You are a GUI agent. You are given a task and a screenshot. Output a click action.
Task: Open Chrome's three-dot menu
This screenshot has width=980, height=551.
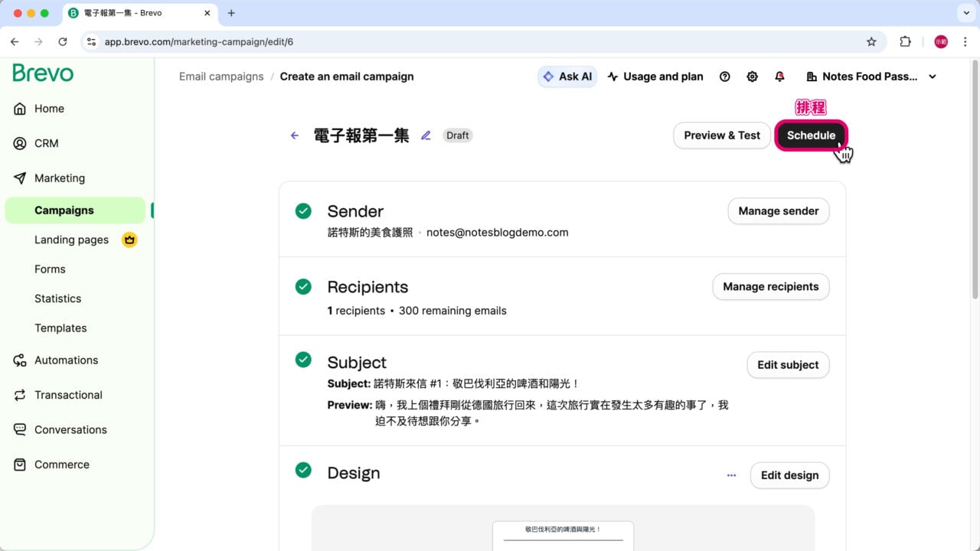tap(966, 41)
